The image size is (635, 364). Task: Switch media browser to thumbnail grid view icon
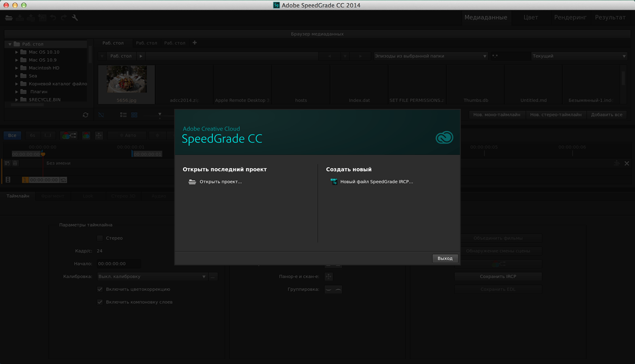(134, 114)
